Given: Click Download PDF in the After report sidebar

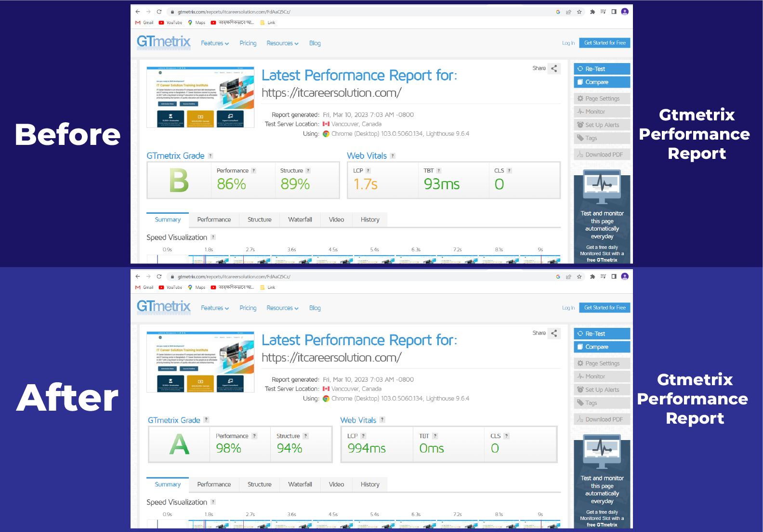Looking at the screenshot, I should (602, 419).
